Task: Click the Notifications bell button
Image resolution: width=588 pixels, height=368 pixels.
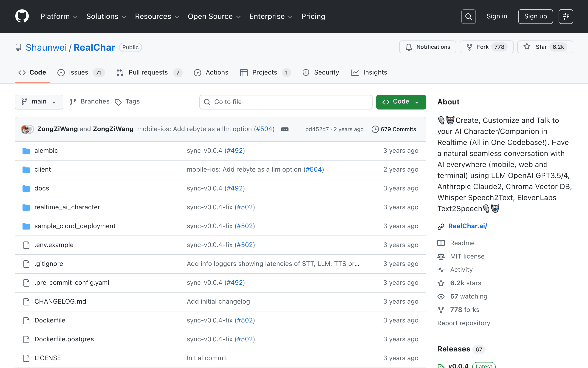Action: coord(427,47)
